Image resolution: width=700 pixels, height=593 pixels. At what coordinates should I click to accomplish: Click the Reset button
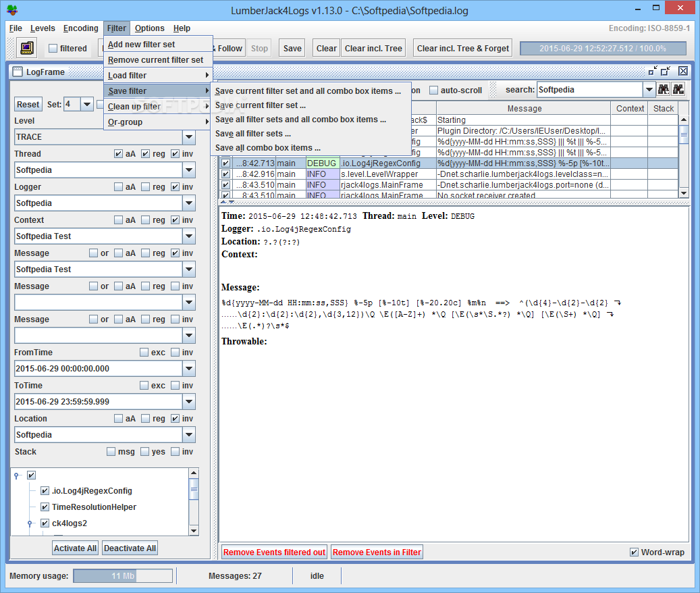click(28, 105)
